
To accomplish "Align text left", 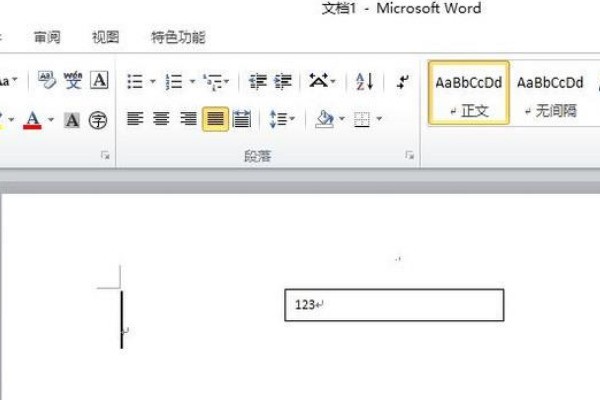I will 135,119.
